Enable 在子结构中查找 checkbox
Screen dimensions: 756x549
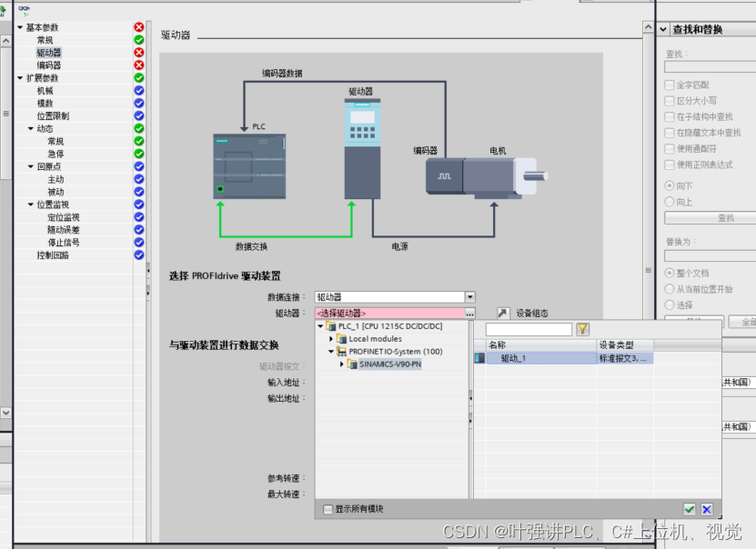(670, 116)
